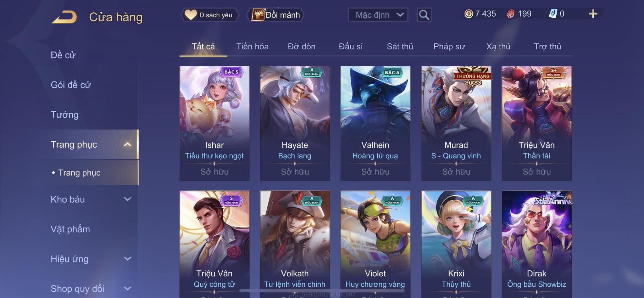Switch to the Sát thủ tab

point(400,47)
